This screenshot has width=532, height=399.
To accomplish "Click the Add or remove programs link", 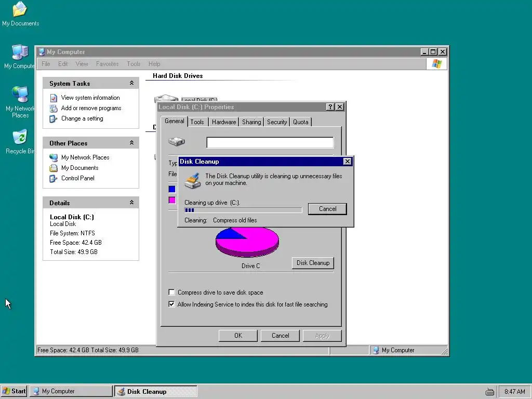I will [x=91, y=108].
